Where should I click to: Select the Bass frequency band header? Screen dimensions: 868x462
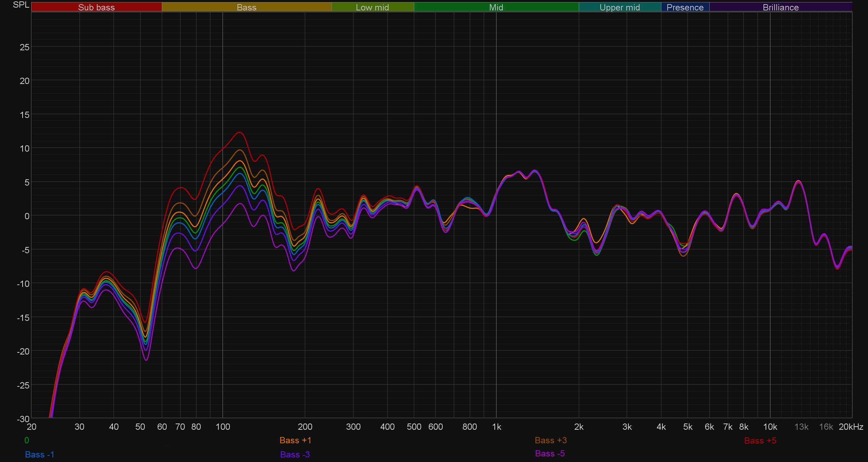247,7
